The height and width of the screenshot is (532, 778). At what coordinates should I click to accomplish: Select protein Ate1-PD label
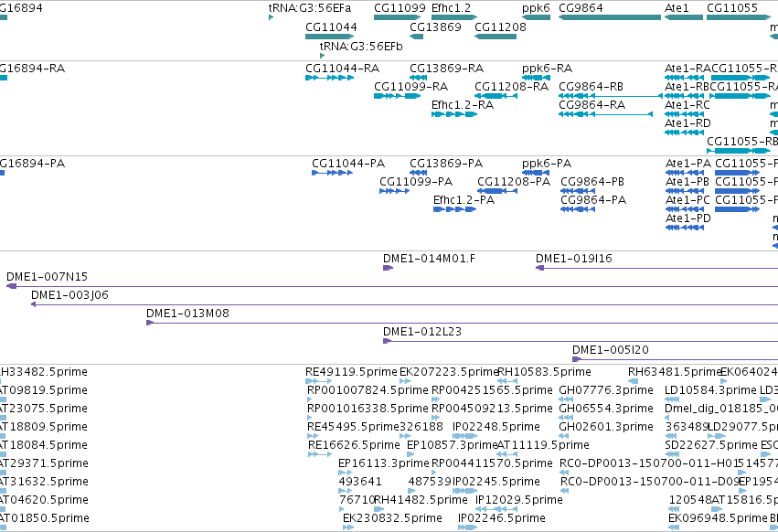[688, 218]
